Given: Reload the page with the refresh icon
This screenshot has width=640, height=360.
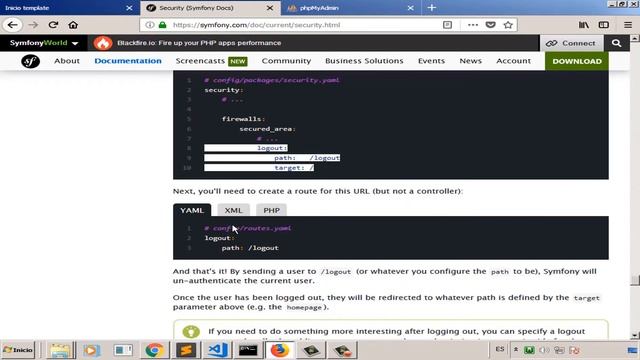Looking at the screenshot, I should point(53,25).
